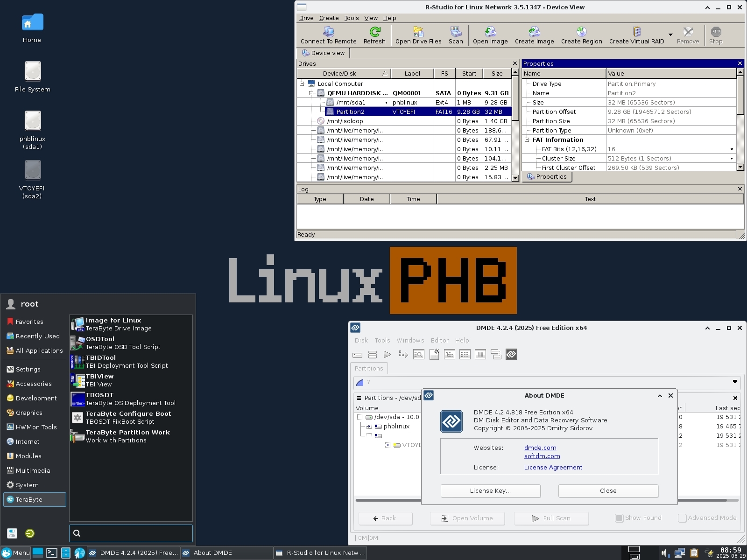Click the Close button in About DMDE

[x=608, y=491]
